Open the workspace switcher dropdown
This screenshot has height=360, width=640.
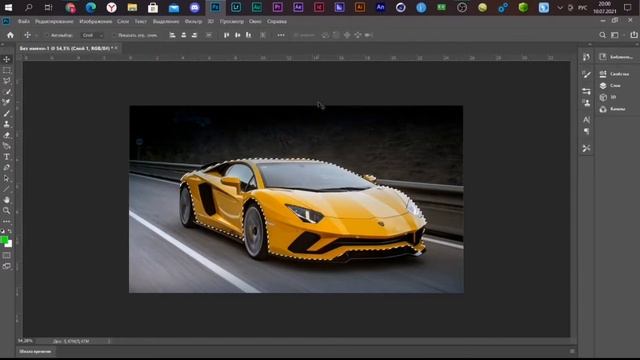coord(615,35)
